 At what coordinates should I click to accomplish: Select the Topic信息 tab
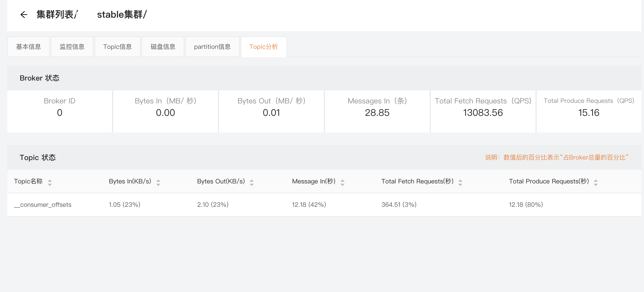(x=118, y=47)
